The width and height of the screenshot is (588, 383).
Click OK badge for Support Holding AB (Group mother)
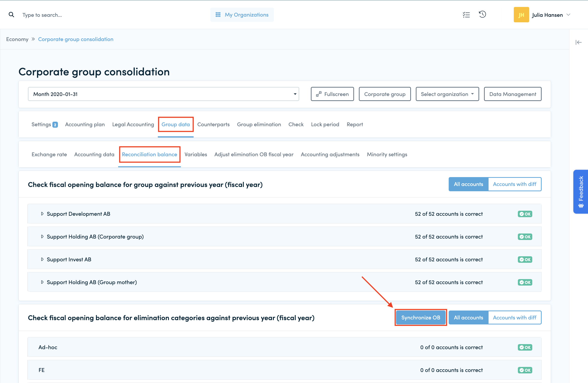525,282
